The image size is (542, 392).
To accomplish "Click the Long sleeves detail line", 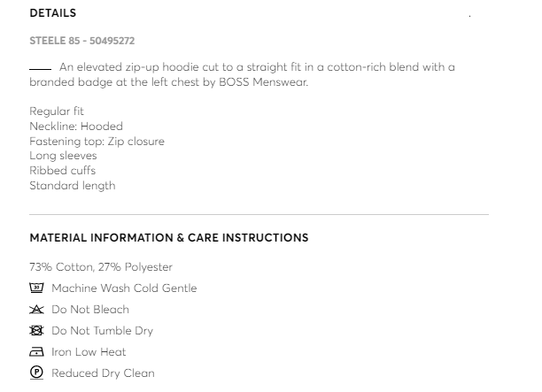I will (63, 156).
